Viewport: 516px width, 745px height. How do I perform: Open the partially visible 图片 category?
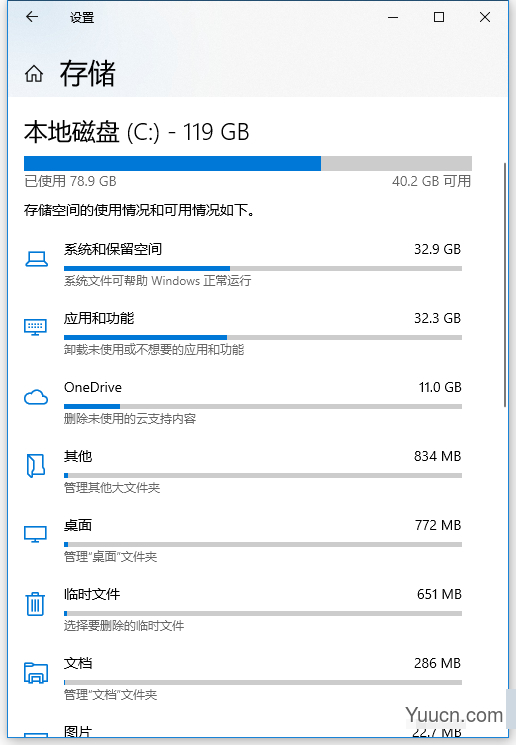[x=78, y=731]
